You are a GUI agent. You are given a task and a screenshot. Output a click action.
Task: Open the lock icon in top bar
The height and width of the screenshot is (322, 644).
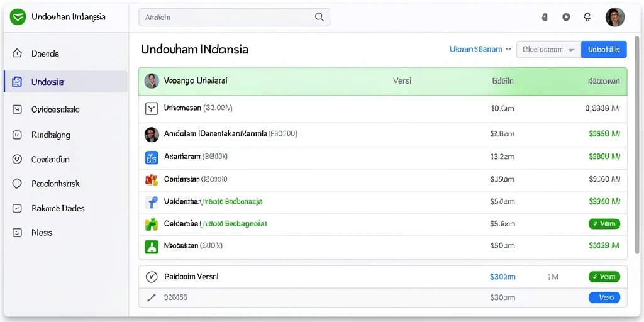tap(545, 17)
